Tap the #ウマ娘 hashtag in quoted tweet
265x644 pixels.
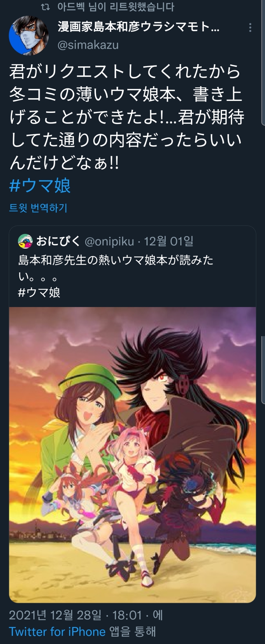(x=39, y=293)
